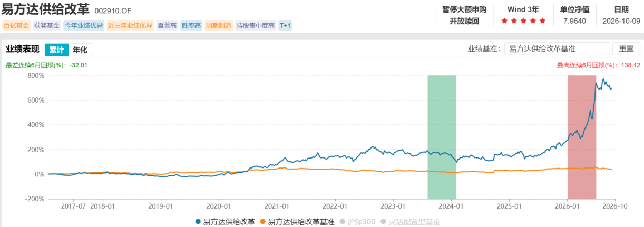Click the 2026-10 x-axis label
The width and height of the screenshot is (644, 227).
(x=614, y=206)
